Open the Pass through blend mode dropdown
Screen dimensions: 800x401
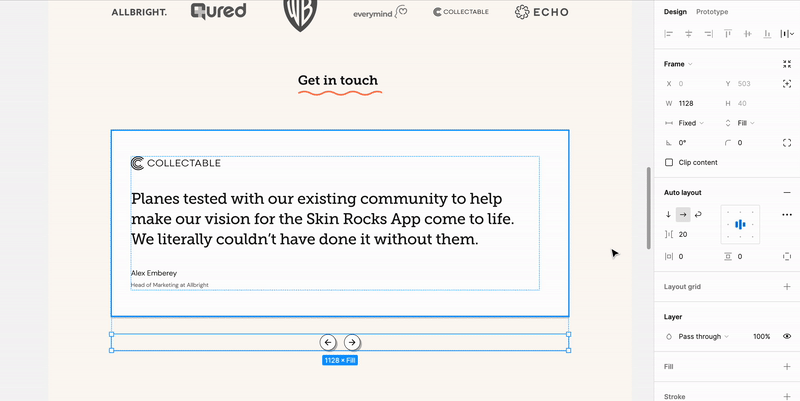point(704,337)
